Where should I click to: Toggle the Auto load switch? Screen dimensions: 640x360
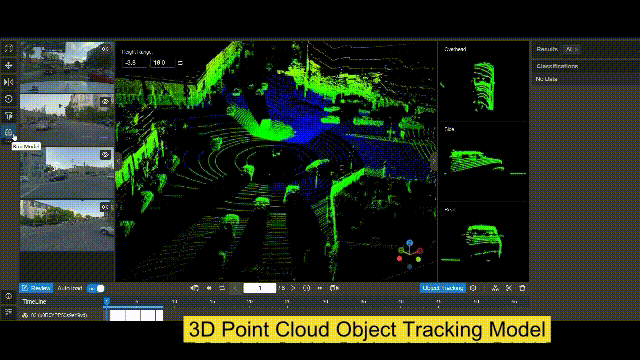point(96,288)
